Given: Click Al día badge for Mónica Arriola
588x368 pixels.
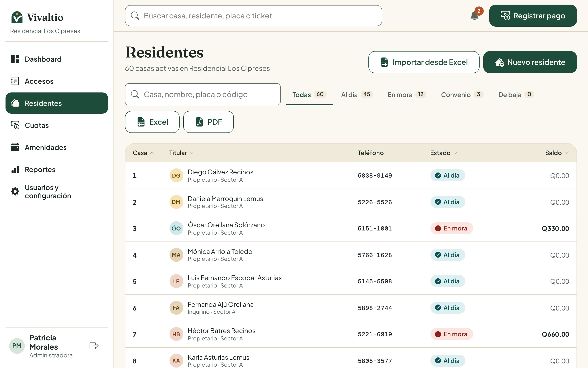Looking at the screenshot, I should 448,255.
